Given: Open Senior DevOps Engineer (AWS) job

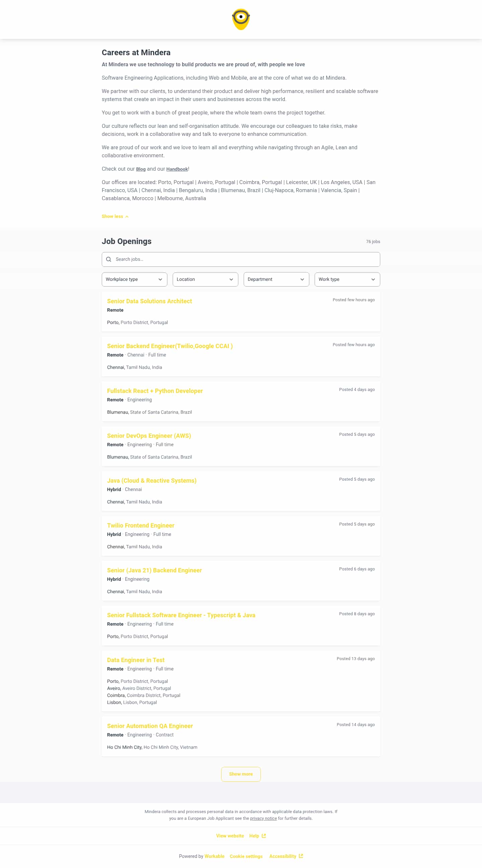Looking at the screenshot, I should [x=149, y=436].
